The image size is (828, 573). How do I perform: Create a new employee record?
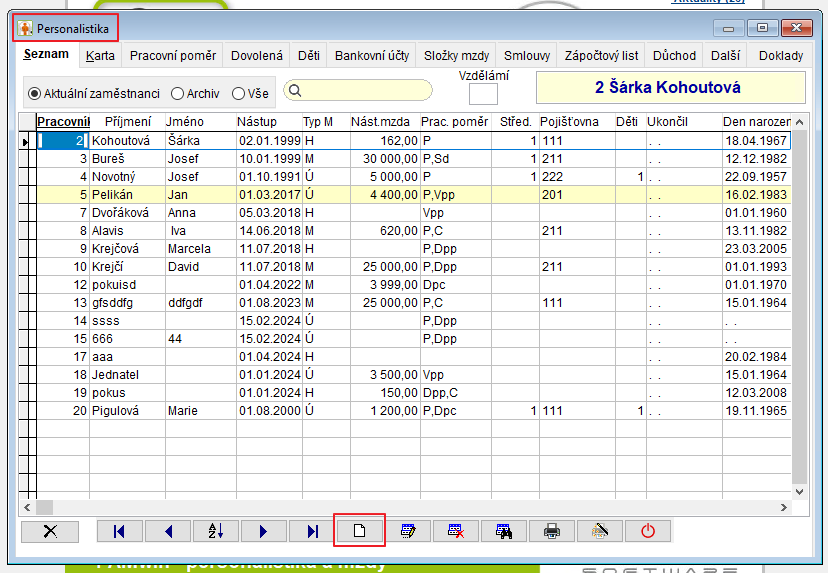click(360, 531)
